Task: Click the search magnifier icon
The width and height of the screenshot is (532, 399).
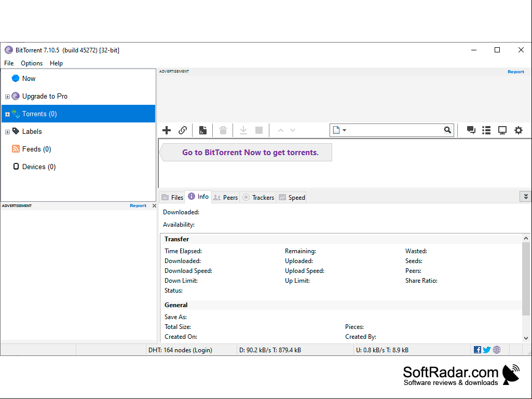Action: [447, 130]
